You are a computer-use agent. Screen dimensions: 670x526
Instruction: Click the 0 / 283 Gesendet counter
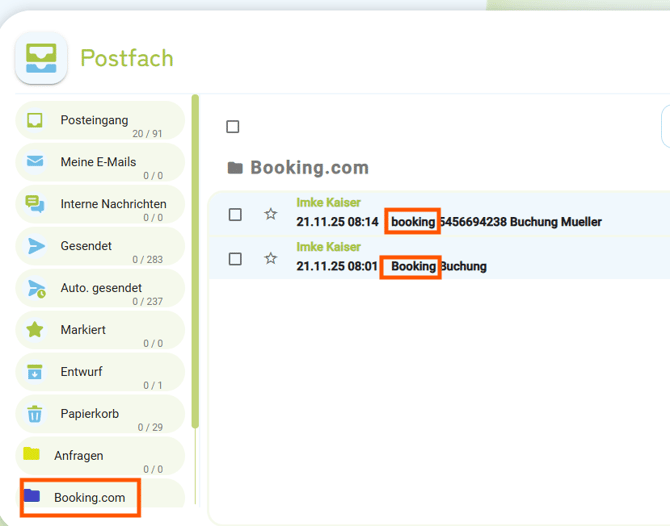tap(148, 259)
